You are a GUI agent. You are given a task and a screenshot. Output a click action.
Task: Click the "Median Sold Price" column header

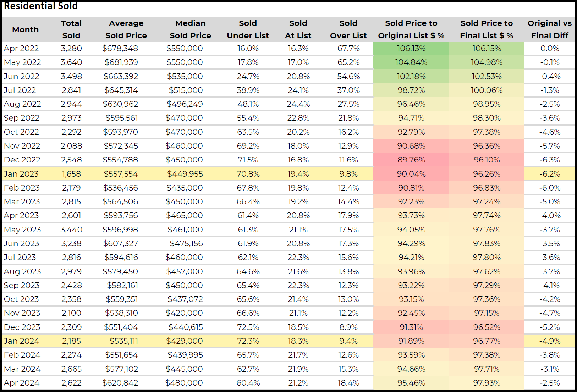click(x=190, y=29)
